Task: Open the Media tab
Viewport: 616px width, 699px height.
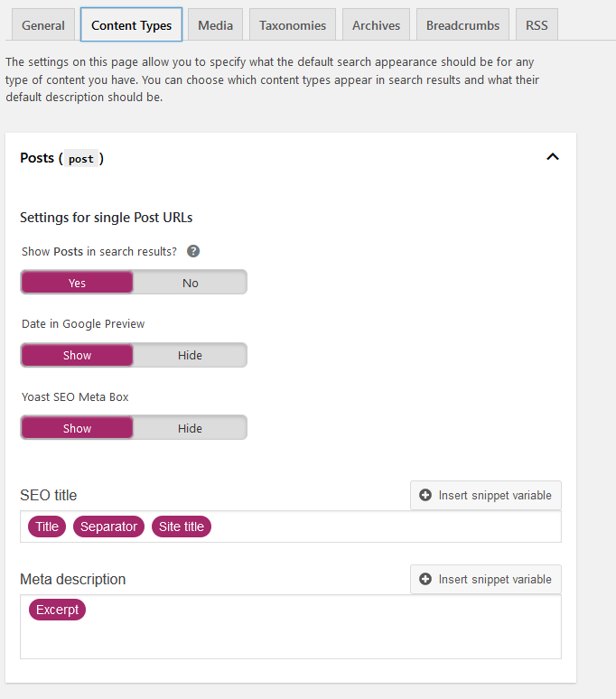Action: pyautogui.click(x=215, y=25)
